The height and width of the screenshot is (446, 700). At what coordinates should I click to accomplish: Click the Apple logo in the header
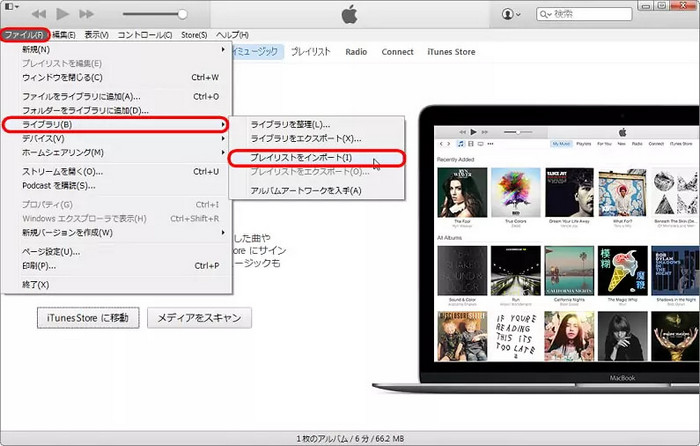pyautogui.click(x=350, y=14)
